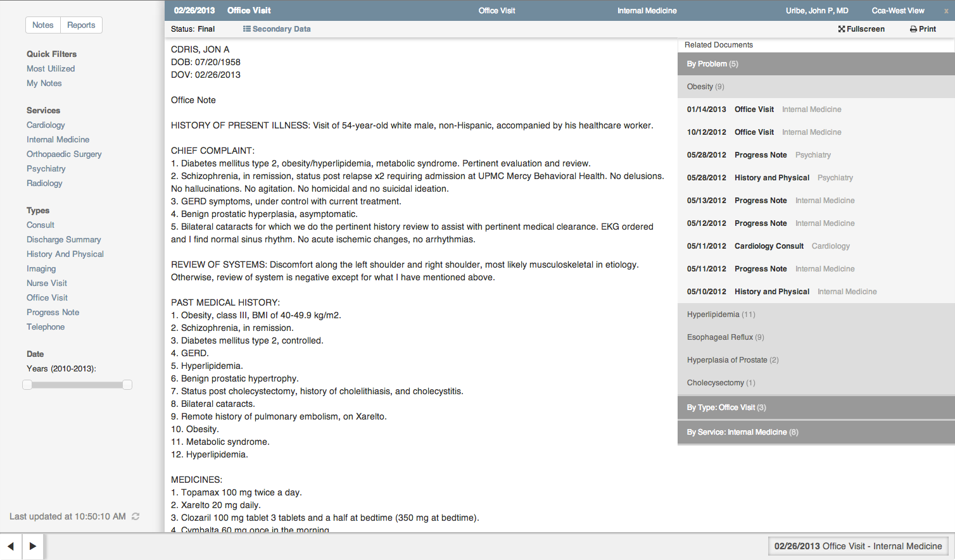Filter notes by Cardiology service
This screenshot has height=560, width=955.
(46, 125)
